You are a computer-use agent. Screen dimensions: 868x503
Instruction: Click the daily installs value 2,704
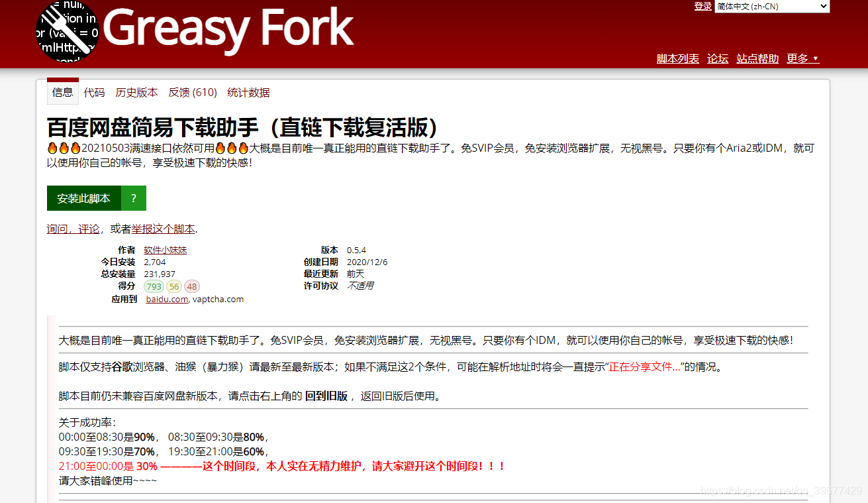click(x=155, y=262)
